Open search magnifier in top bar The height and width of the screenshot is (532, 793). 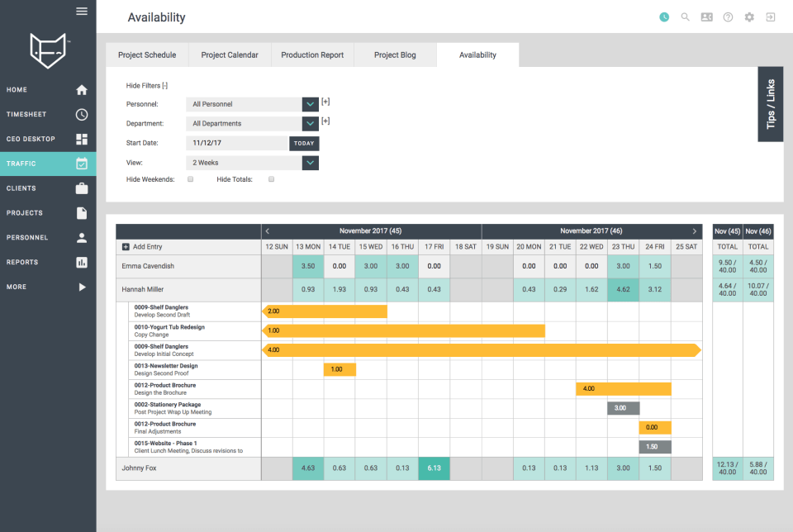[x=686, y=17]
